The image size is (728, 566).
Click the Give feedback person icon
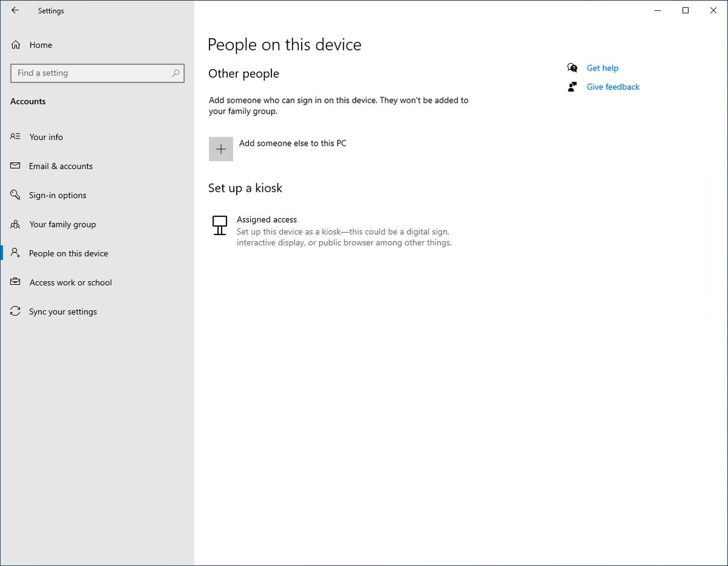573,87
